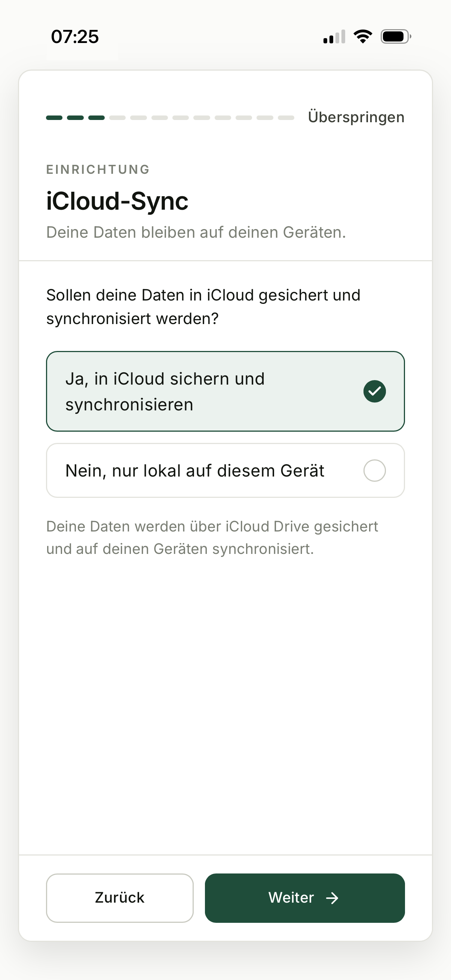Tap the iCloud-Sync heading
Screen dimensions: 451x980
click(117, 201)
